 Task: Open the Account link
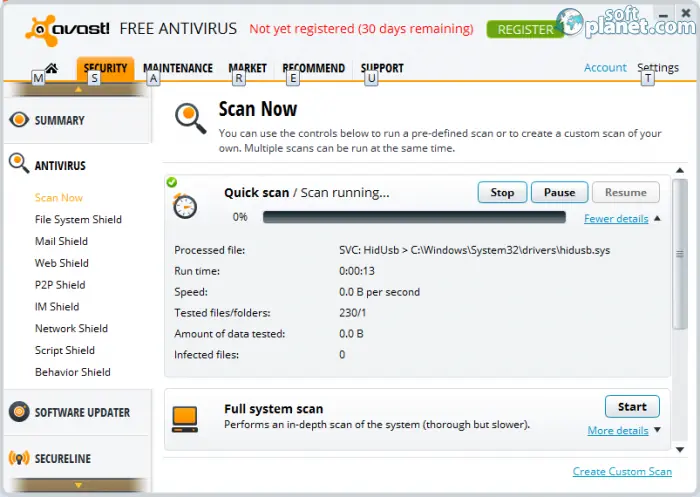(605, 67)
